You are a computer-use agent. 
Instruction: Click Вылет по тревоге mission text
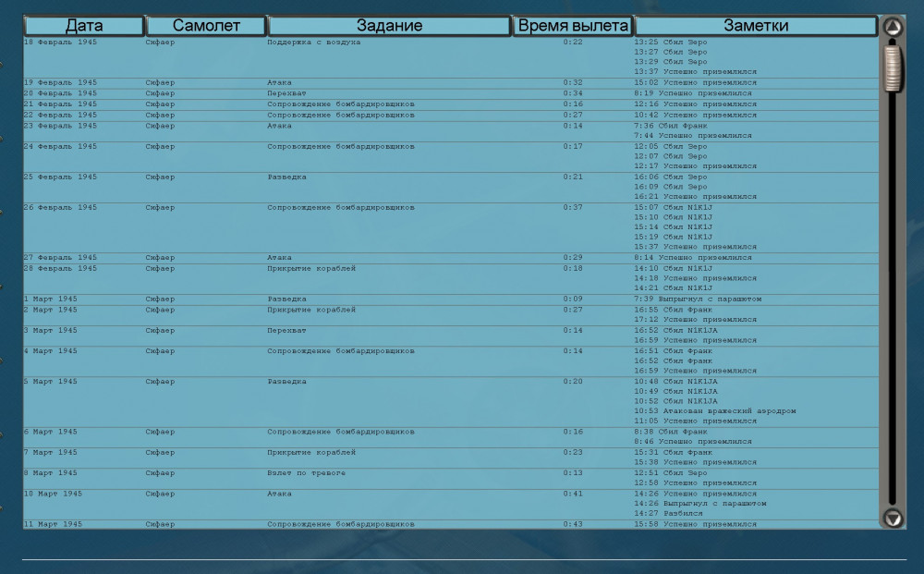307,473
